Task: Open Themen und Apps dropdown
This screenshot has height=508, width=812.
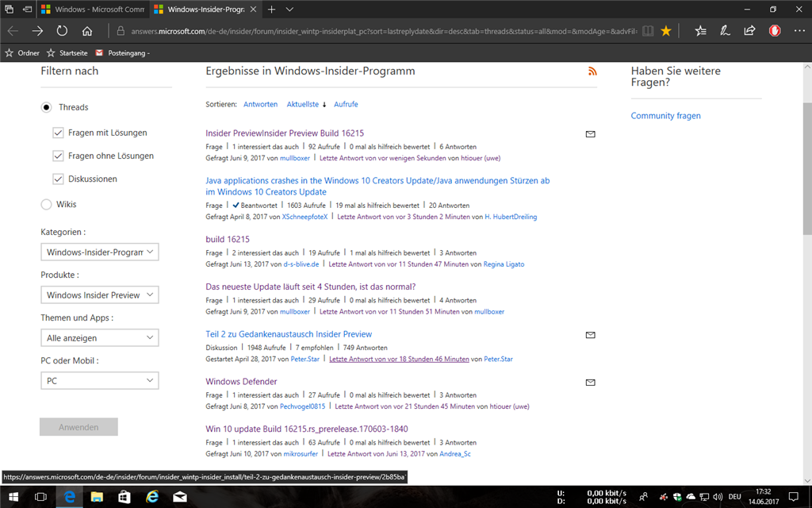Action: click(x=99, y=338)
